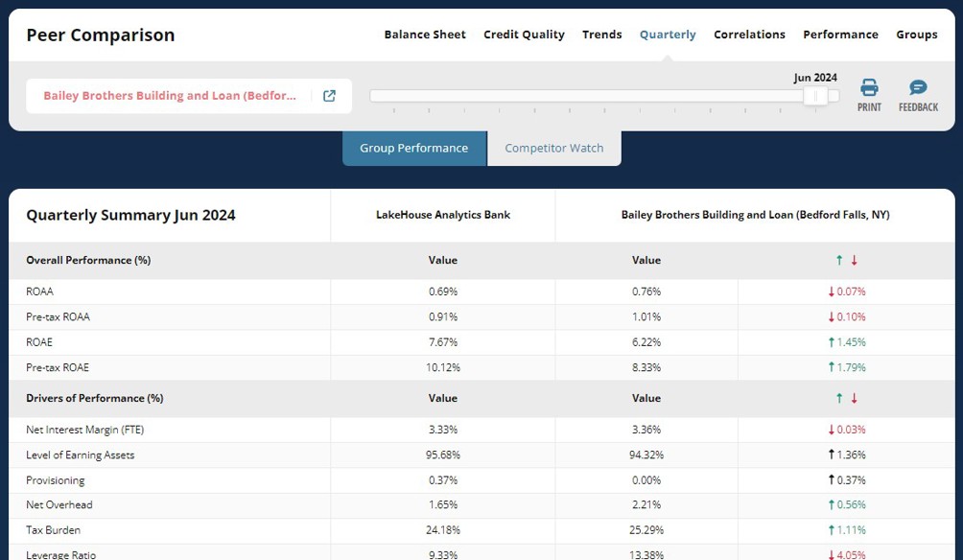Click the green up arrow in Overall Performance header
Viewport: 963px width, 560px height.
coord(839,261)
